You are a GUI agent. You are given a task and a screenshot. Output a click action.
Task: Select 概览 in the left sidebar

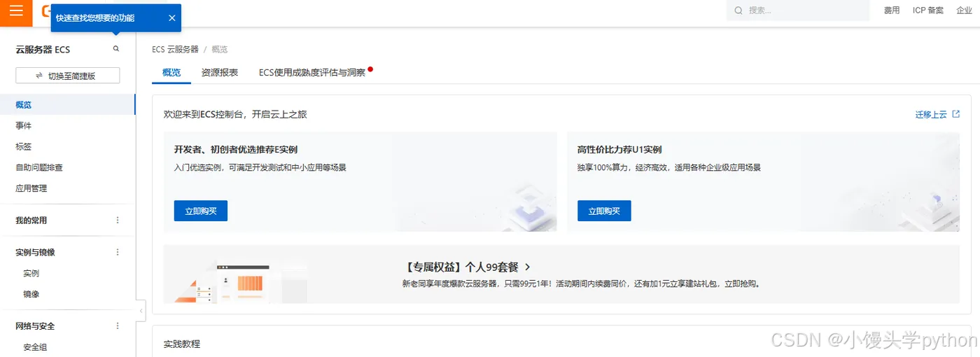[67, 105]
